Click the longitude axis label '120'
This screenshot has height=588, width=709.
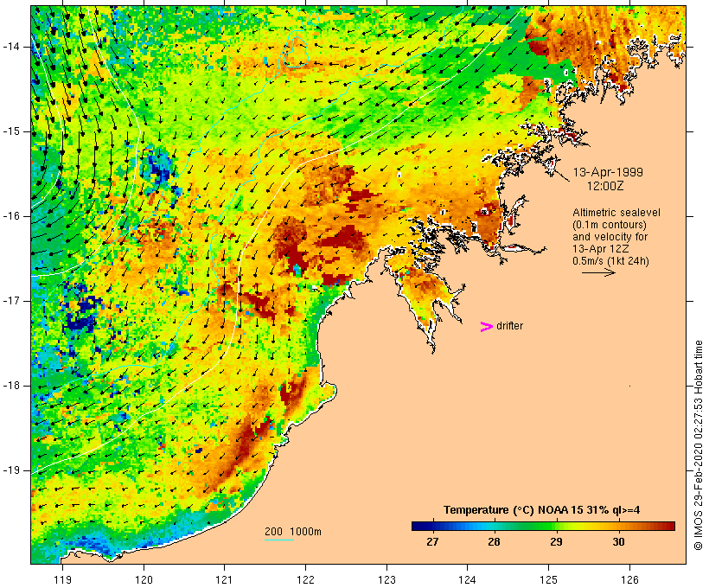(144, 579)
